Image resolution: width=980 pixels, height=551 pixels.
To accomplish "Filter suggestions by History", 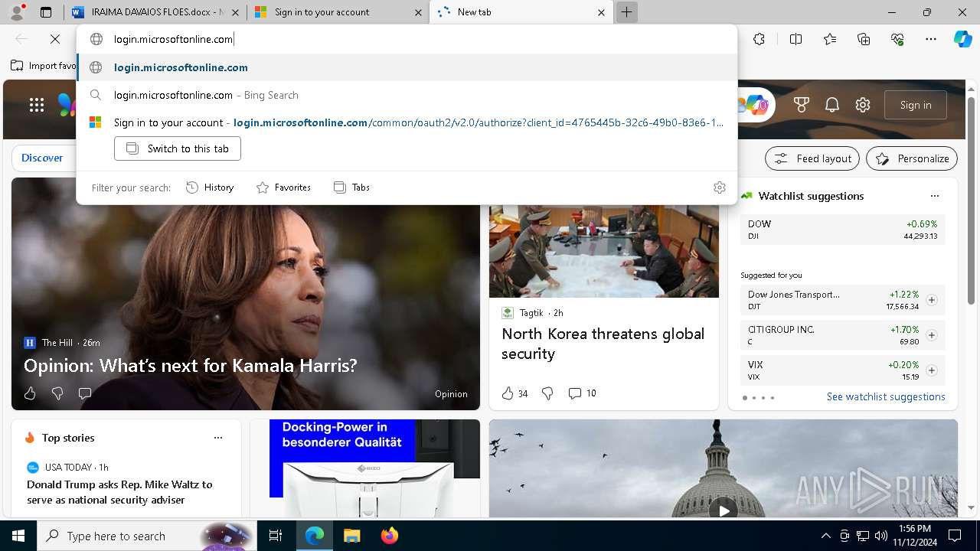I will click(x=210, y=187).
